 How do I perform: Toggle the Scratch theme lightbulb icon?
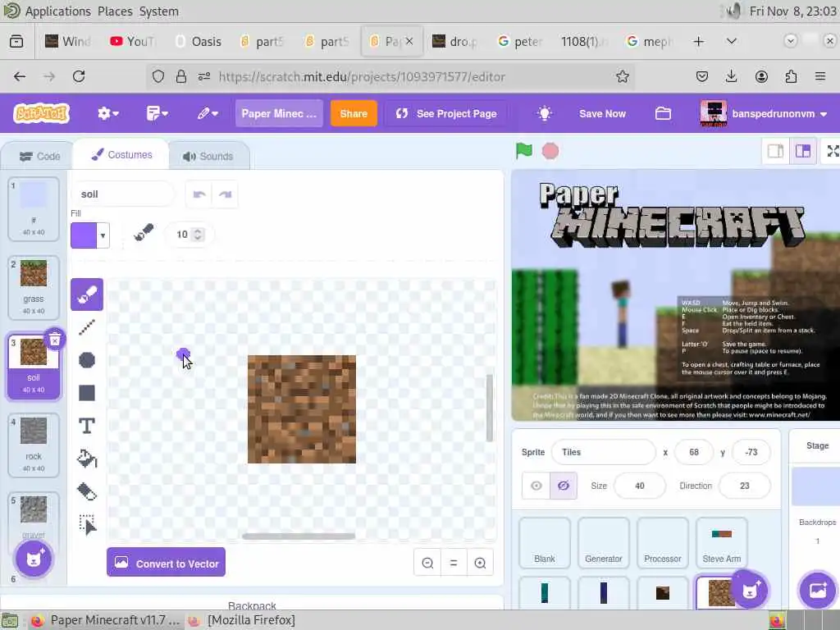pyautogui.click(x=545, y=113)
